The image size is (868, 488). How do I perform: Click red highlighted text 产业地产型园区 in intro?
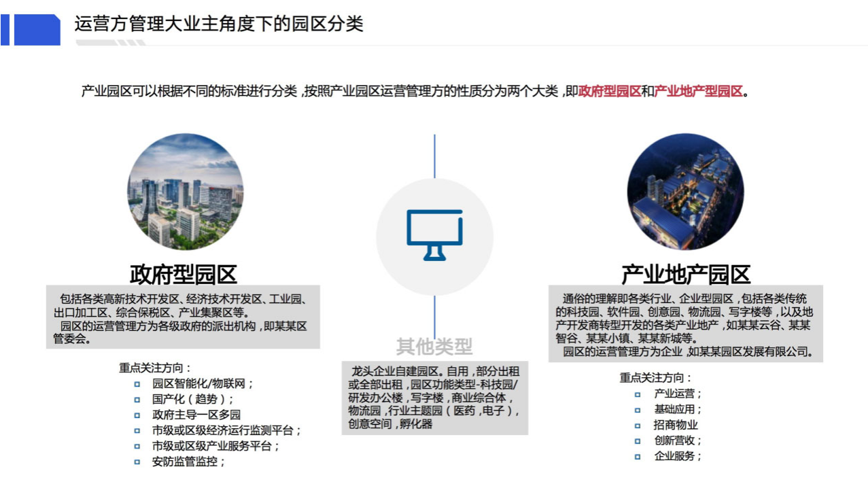pyautogui.click(x=698, y=91)
